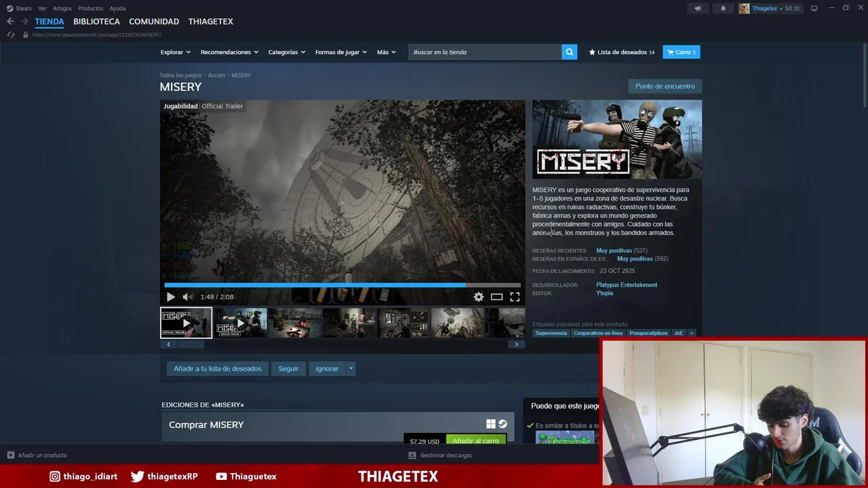Open the Ayuda menu

(117, 8)
